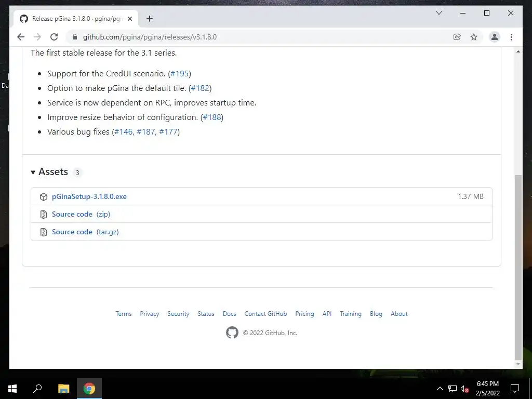Click the 1.37 MB file size text

(x=471, y=196)
